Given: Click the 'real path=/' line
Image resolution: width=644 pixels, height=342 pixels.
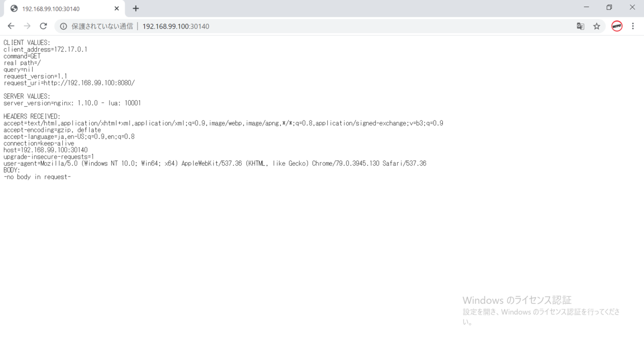Looking at the screenshot, I should point(22,63).
